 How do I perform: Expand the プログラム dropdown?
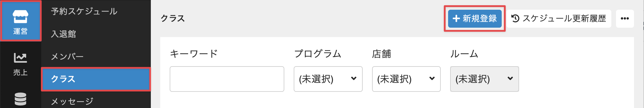click(x=328, y=79)
